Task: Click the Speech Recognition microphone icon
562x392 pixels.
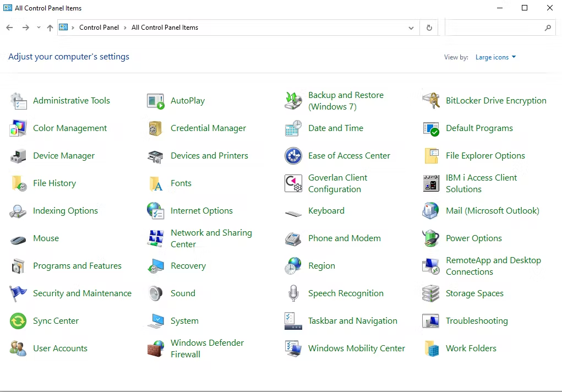Action: tap(293, 293)
